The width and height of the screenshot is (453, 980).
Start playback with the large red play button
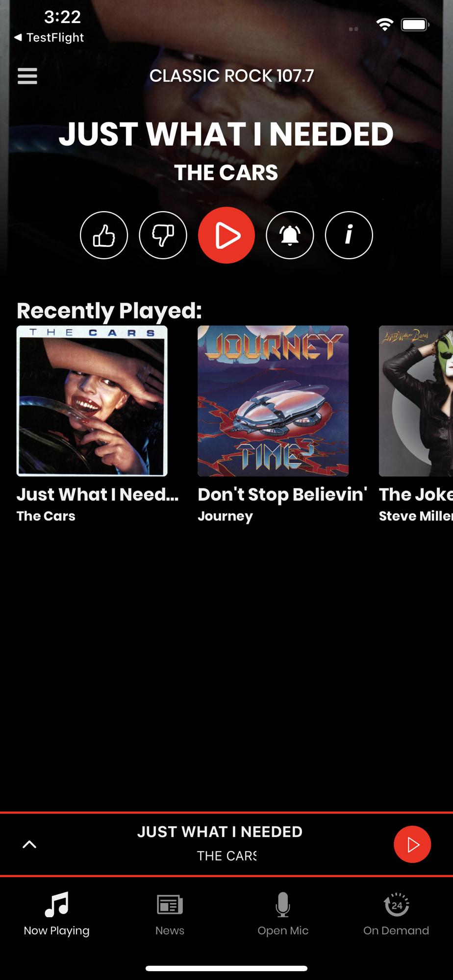click(226, 235)
